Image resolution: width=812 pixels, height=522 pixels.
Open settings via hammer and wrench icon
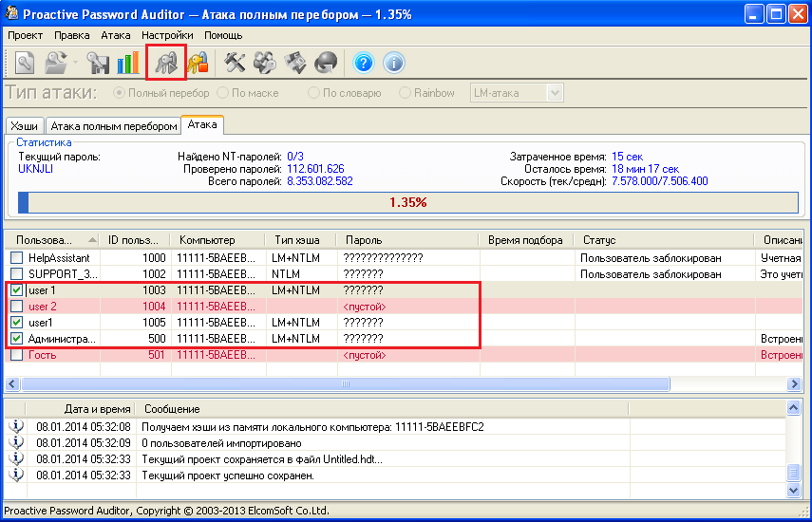point(235,63)
